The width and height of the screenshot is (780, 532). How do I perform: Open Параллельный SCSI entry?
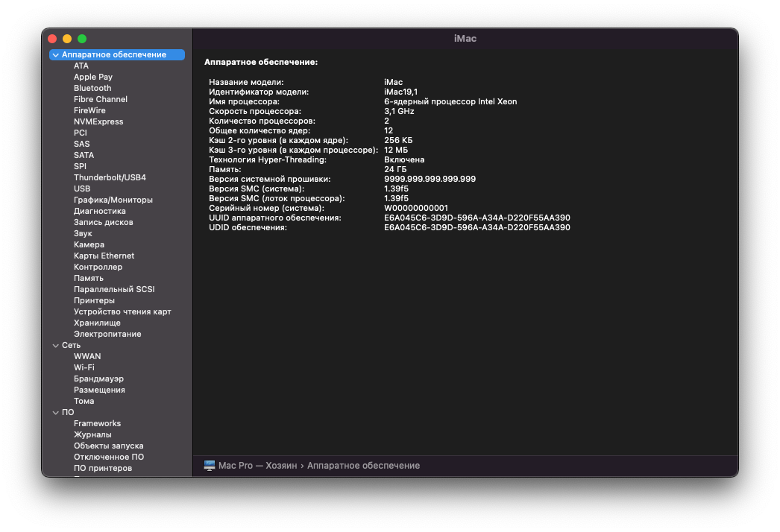(x=114, y=289)
